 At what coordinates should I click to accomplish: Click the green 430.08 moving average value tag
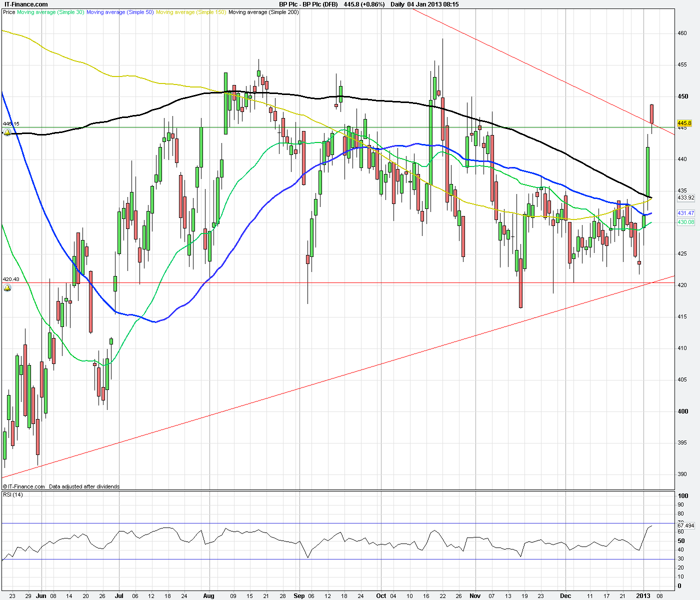click(685, 222)
